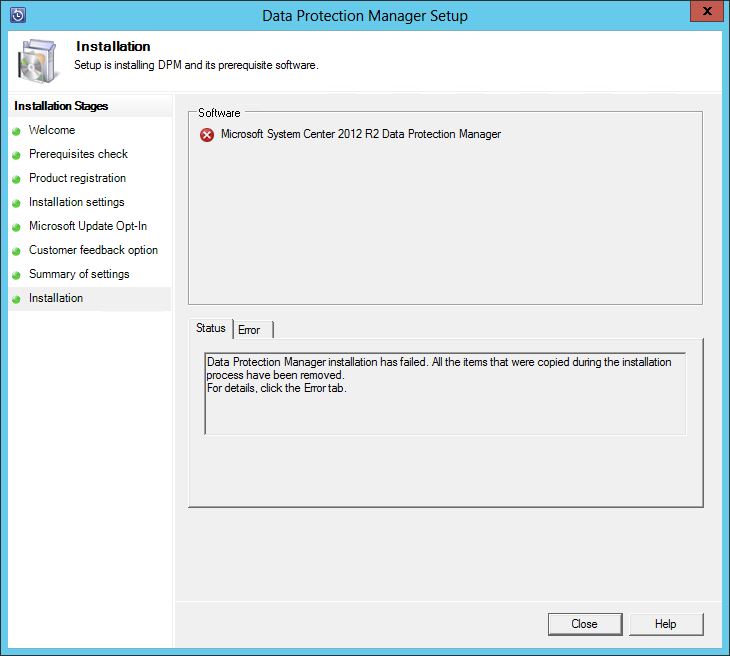730x656 pixels.
Task: Select the Microsoft Update Opt-In stage
Action: 88,226
